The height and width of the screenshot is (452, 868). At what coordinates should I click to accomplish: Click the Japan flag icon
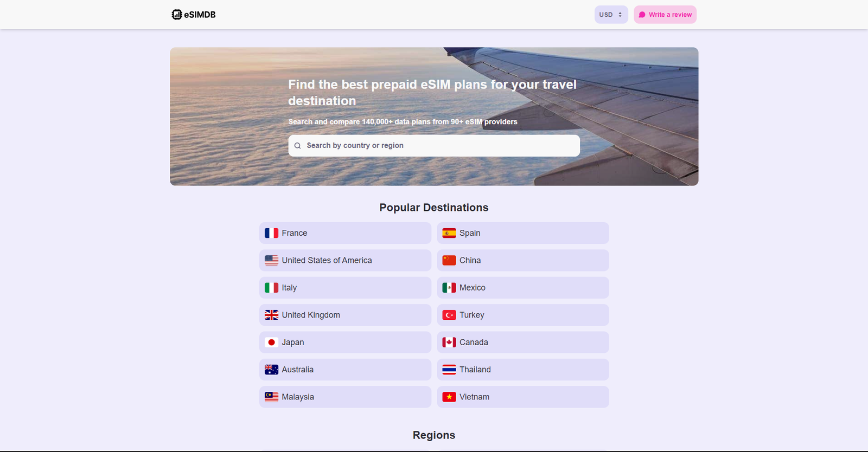(x=271, y=343)
